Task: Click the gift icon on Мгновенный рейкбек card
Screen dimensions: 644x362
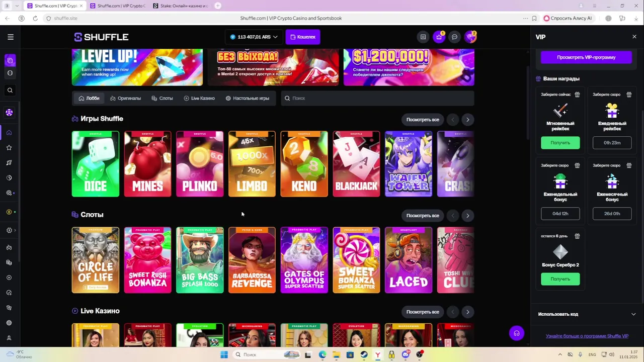Action: pos(577,95)
